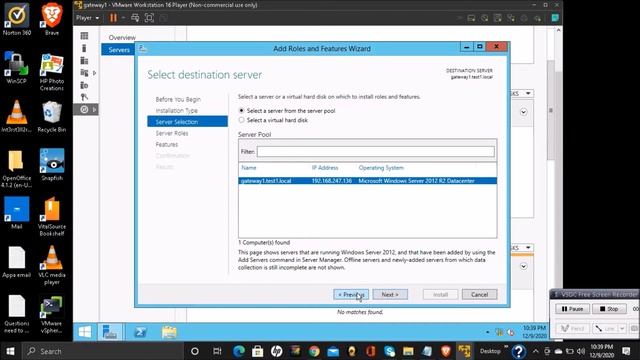Open PowerShell from the guest taskbar
Image resolution: width=640 pixels, height=360 pixels.
tap(140, 332)
